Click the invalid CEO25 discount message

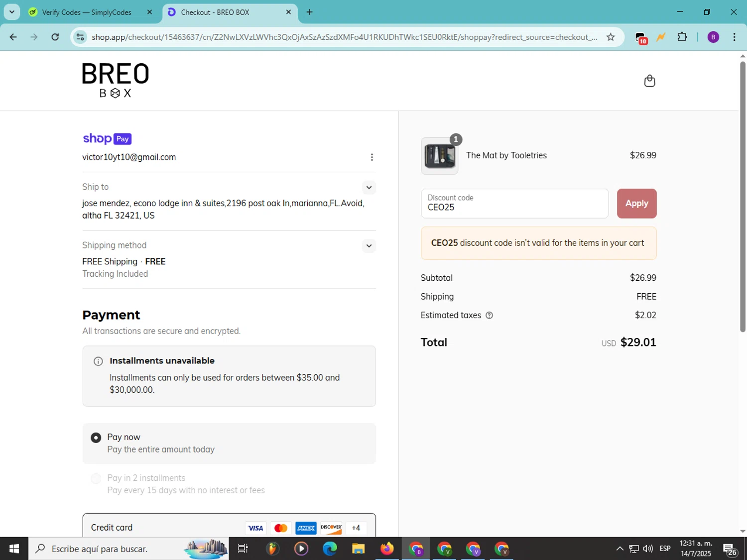[538, 243]
